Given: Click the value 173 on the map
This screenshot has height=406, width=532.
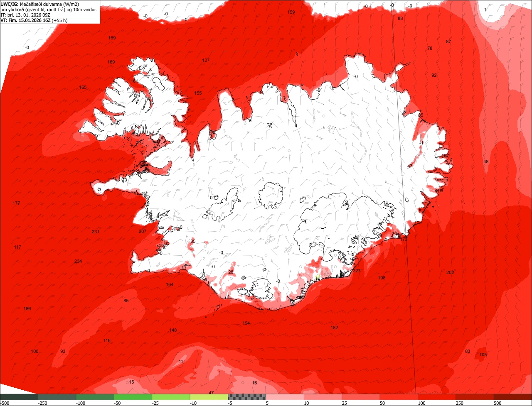Looking at the screenshot, I should 404,239.
